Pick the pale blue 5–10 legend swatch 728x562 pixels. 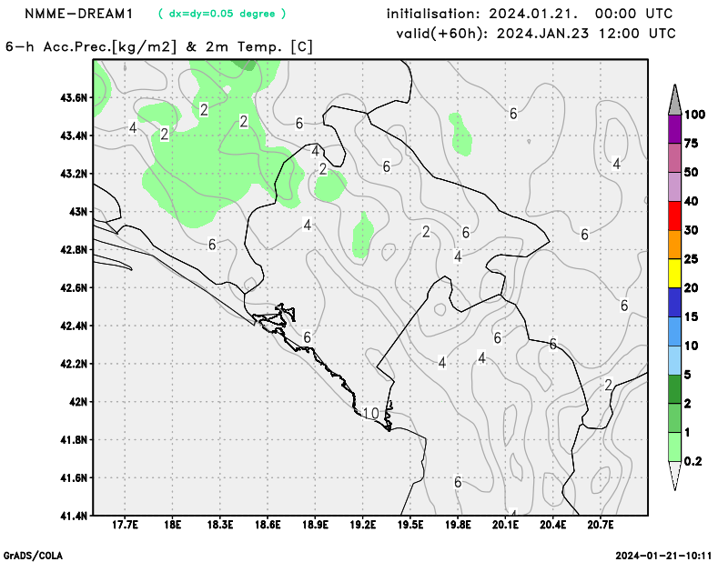point(674,360)
